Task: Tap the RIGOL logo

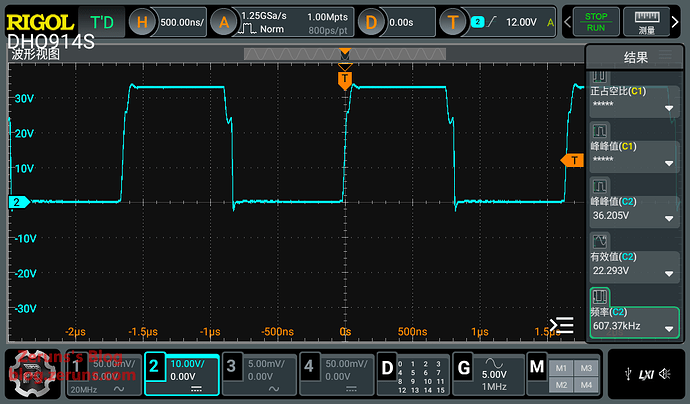Action: click(40, 22)
